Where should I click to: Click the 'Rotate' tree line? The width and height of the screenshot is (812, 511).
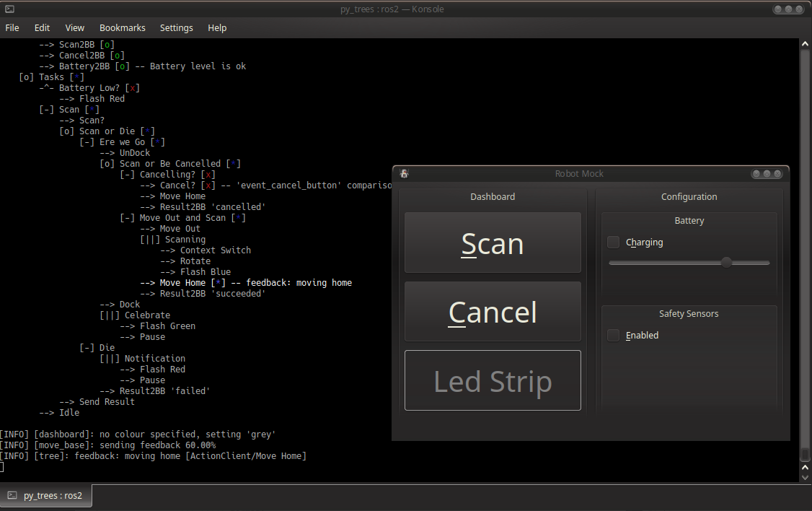[x=185, y=261]
